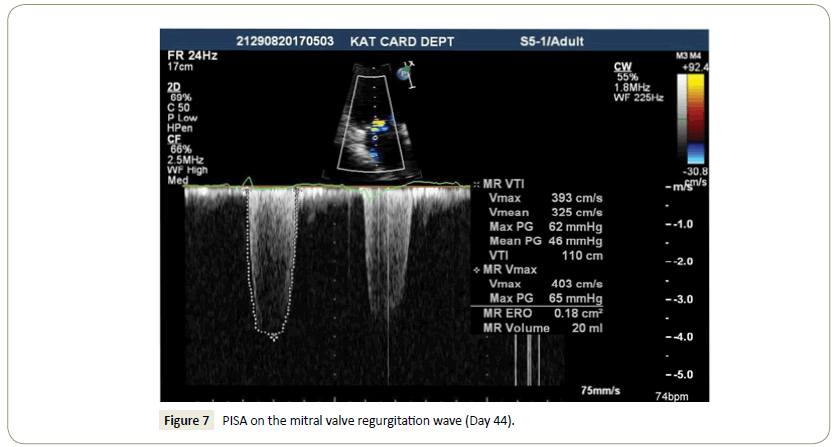Click the S5-1/Adult transducer preset
This screenshot has height=447, width=837.
coord(551,42)
